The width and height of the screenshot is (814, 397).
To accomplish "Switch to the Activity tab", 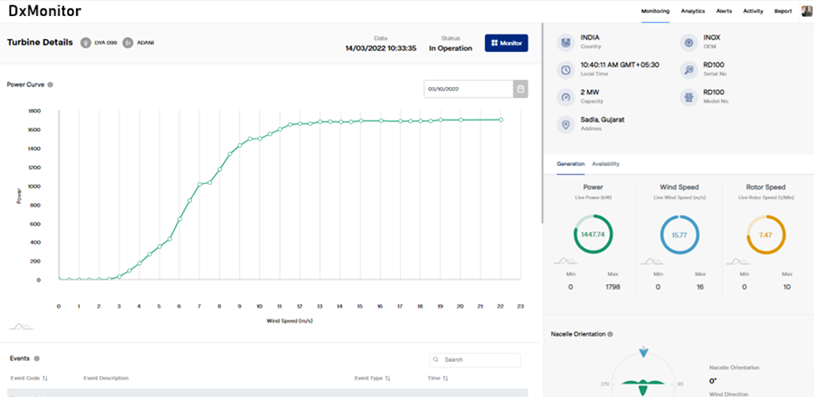I will 753,11.
